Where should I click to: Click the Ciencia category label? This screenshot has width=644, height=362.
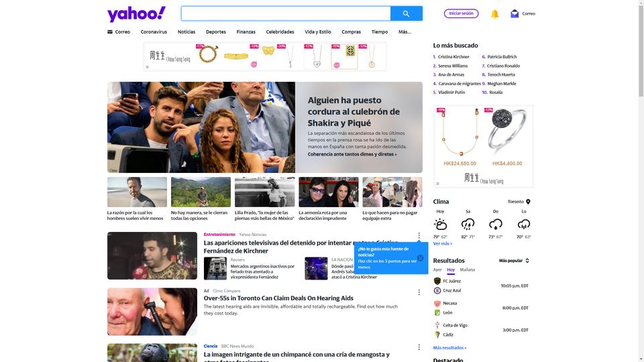pyautogui.click(x=210, y=346)
